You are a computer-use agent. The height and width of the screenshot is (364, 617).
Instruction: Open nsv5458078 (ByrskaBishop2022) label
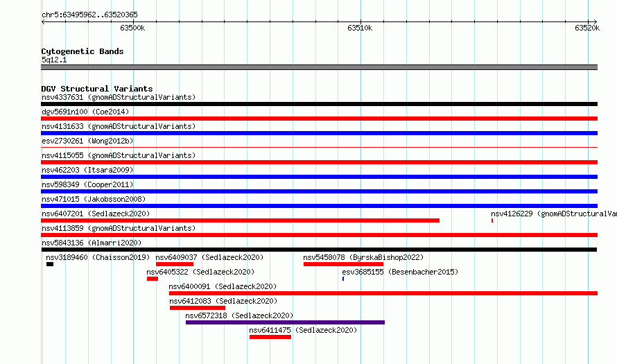click(x=363, y=257)
